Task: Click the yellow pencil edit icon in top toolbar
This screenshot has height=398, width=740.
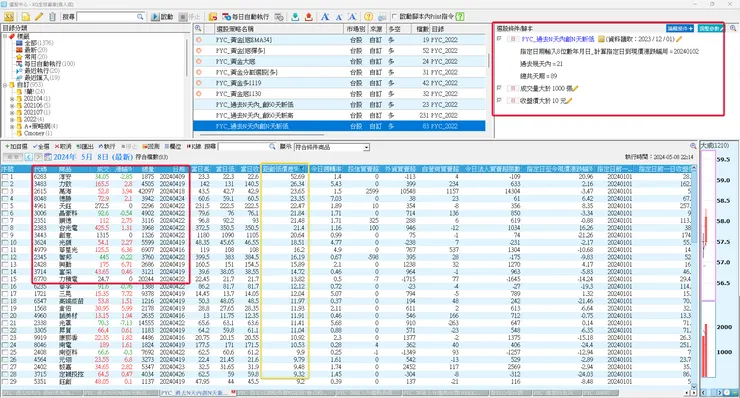Action: [39, 17]
